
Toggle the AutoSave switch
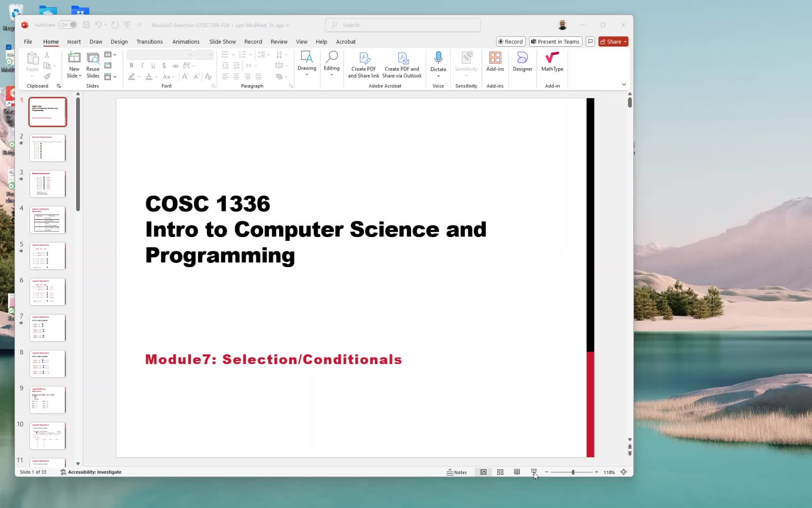[69, 25]
